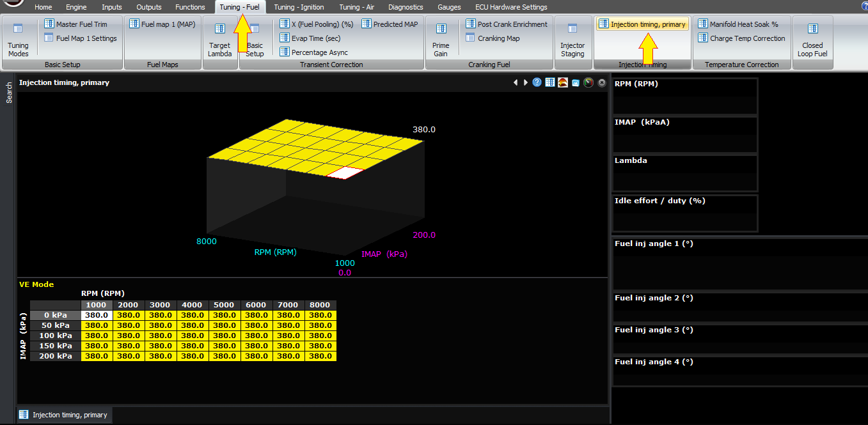Click the blue help question-mark icon
The image size is (868, 425).
537,82
